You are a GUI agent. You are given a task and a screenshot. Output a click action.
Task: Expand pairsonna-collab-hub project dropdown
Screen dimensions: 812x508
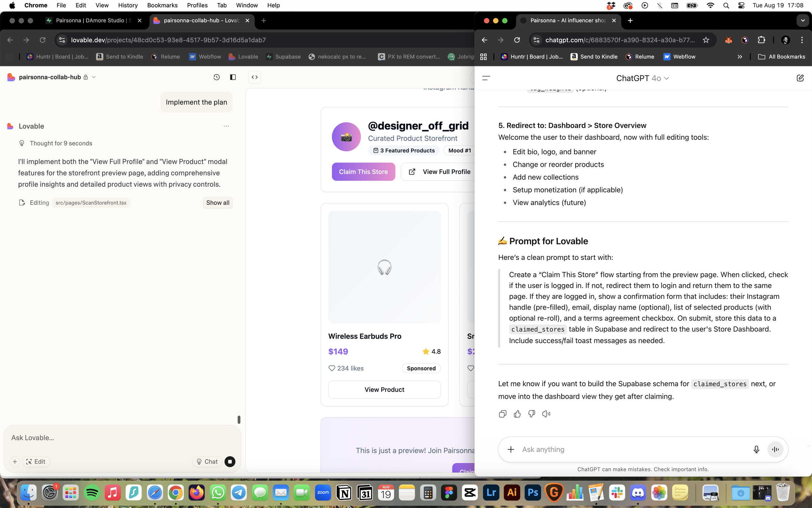pyautogui.click(x=94, y=77)
